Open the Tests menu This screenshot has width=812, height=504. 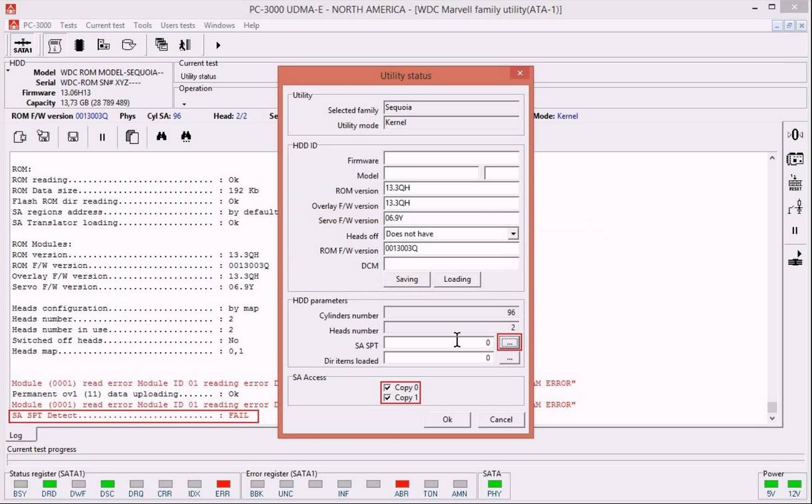(68, 25)
